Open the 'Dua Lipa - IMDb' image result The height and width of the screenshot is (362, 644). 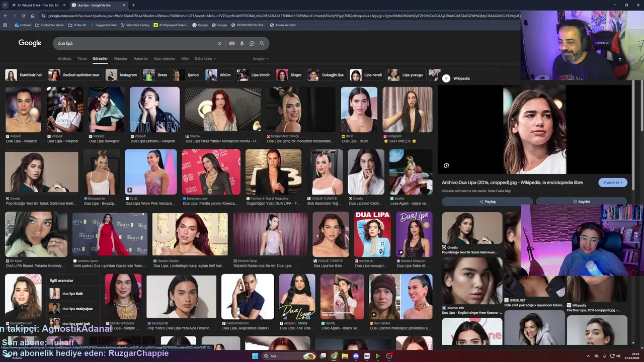(x=359, y=110)
